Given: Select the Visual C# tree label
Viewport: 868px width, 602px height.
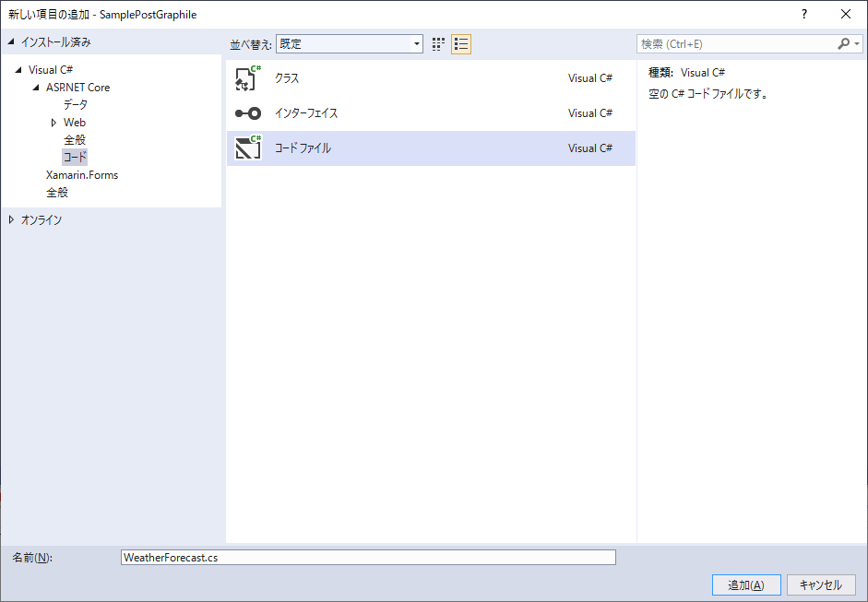Looking at the screenshot, I should 51,70.
